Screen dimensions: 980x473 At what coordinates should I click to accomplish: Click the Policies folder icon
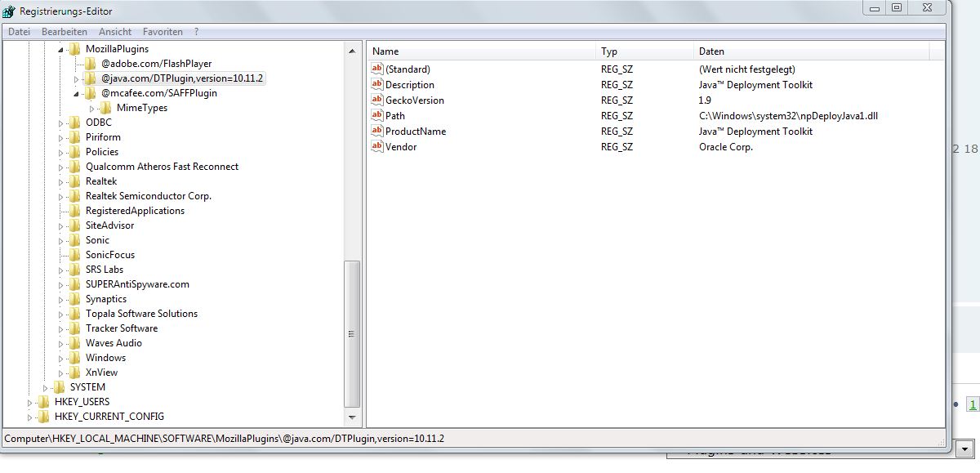75,152
